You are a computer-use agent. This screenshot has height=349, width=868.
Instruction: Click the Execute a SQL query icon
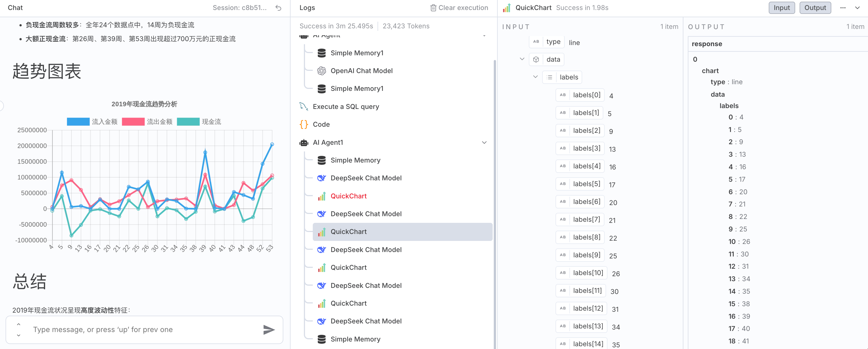(x=304, y=106)
